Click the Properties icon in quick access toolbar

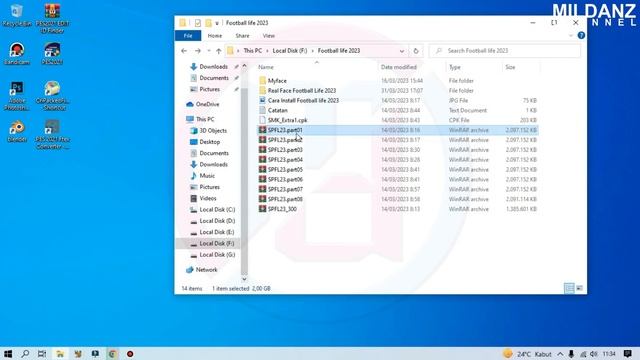point(198,23)
